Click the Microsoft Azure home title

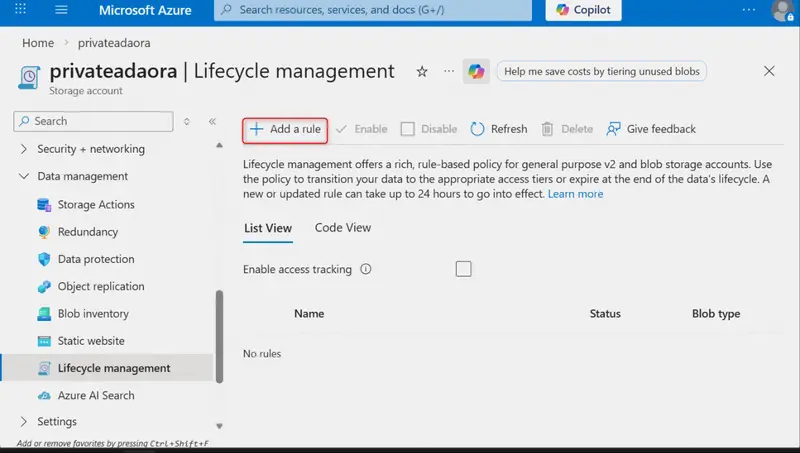(x=145, y=10)
